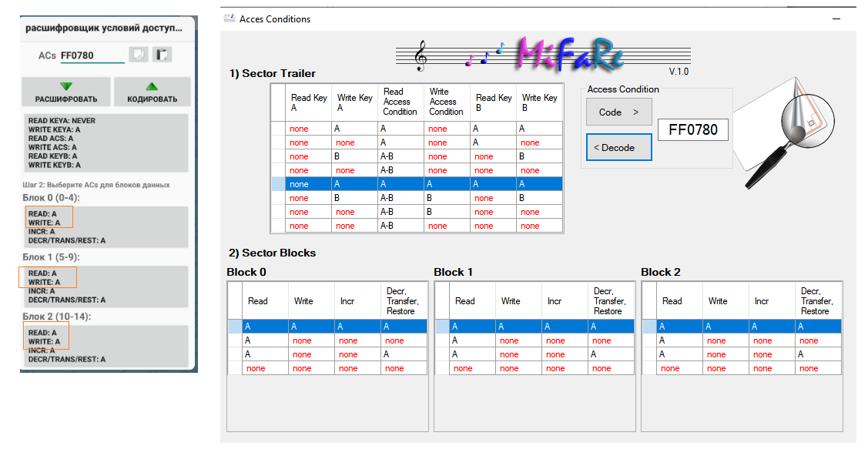Click the paste clipboard icon beside ACs
Viewport: 868px width, 466px height.
[162, 55]
